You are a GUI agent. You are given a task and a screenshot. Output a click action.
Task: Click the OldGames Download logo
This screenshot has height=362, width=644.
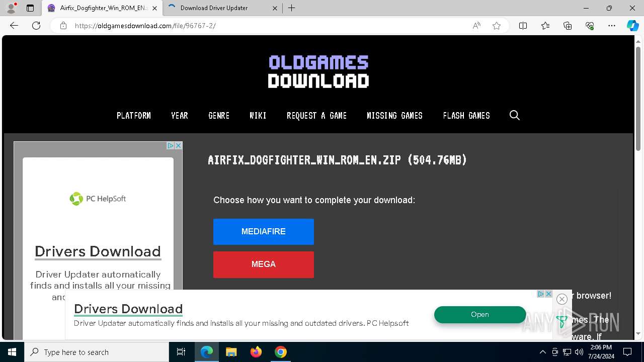tap(318, 71)
